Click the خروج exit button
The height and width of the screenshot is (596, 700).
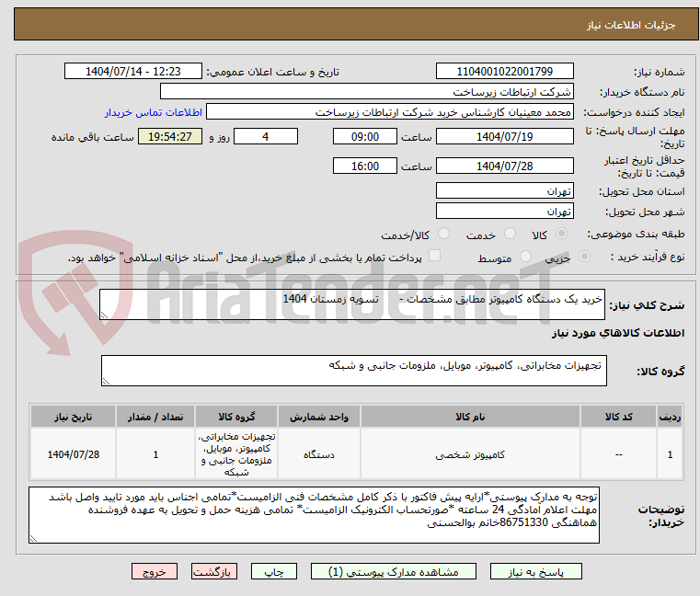pos(154,571)
